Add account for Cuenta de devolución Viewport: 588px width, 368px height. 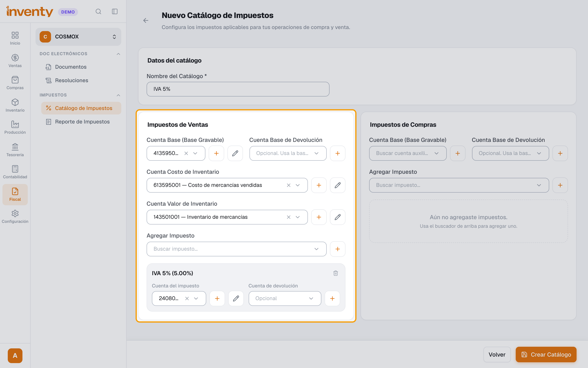point(332,298)
